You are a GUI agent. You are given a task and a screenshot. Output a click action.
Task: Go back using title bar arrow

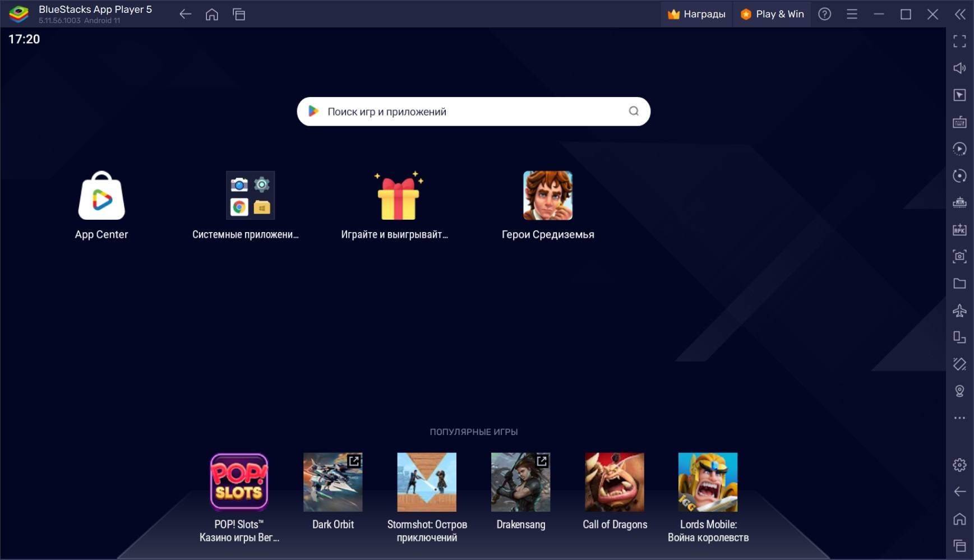(x=185, y=14)
